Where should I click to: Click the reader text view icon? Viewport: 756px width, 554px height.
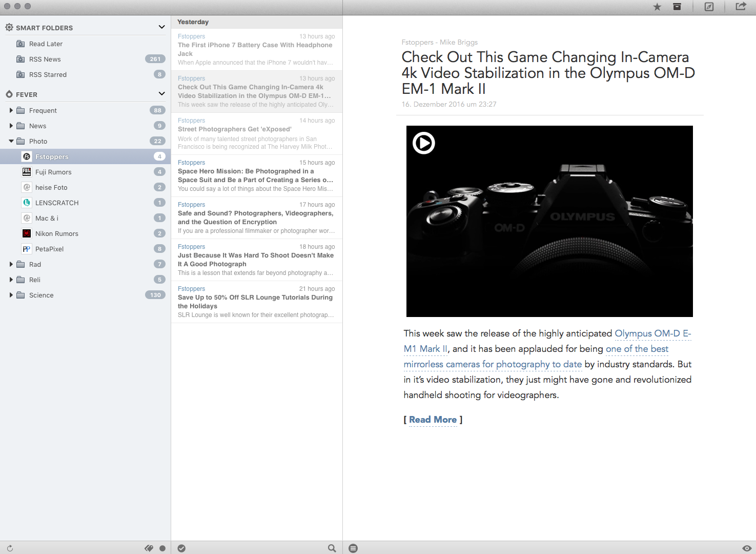coord(353,548)
